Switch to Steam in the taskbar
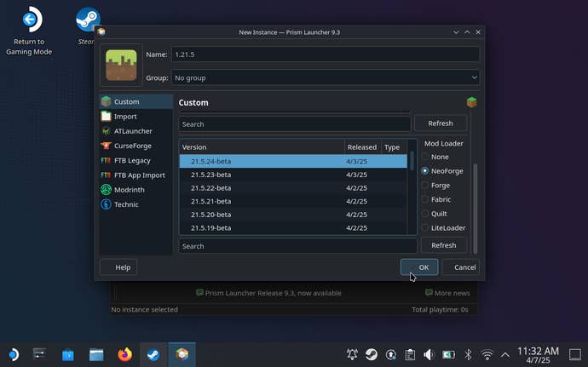 [x=153, y=354]
